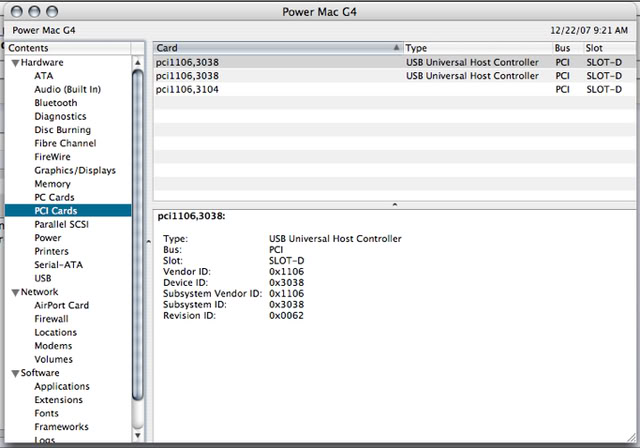The image size is (640, 448).
Task: Click the detail Type value USB Universal Host Controller
Action: coord(336,239)
